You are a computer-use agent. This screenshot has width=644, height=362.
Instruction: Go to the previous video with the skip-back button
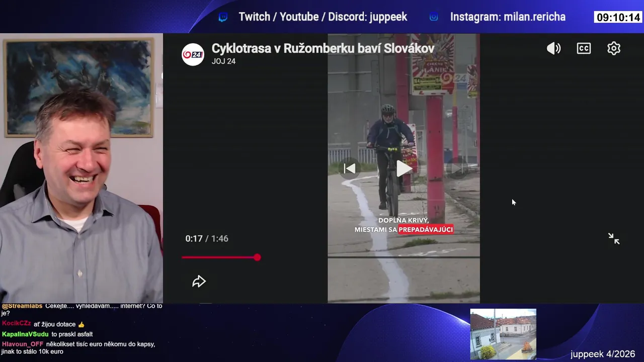pos(350,168)
